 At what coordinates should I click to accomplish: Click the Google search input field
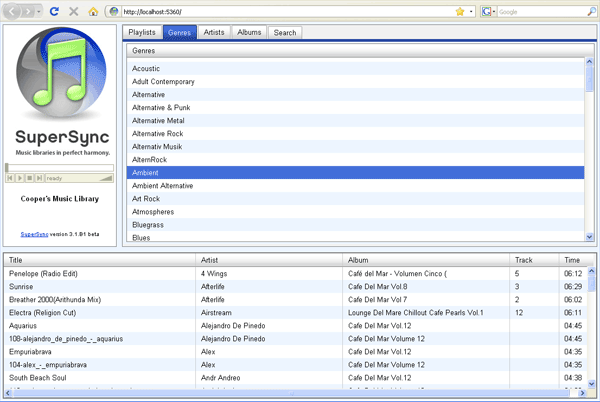(x=542, y=12)
